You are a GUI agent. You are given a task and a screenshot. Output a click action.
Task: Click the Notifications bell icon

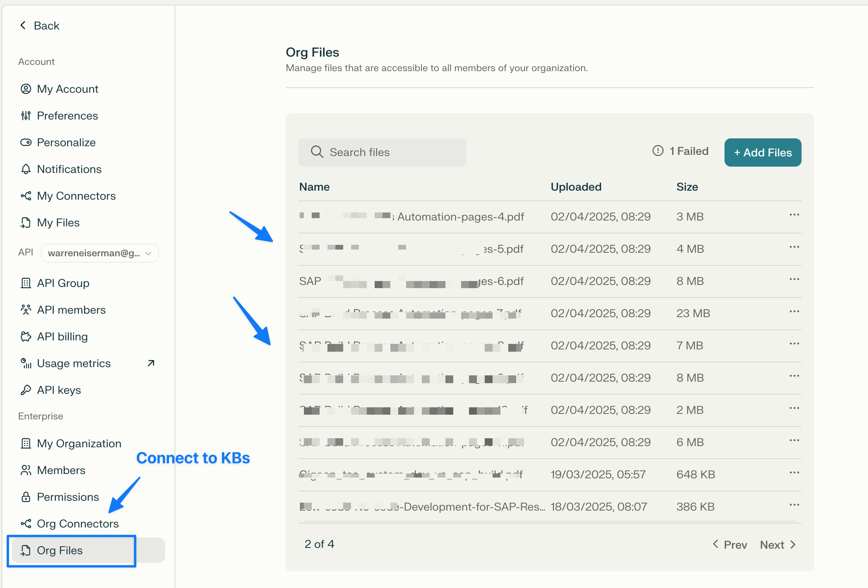tap(26, 169)
